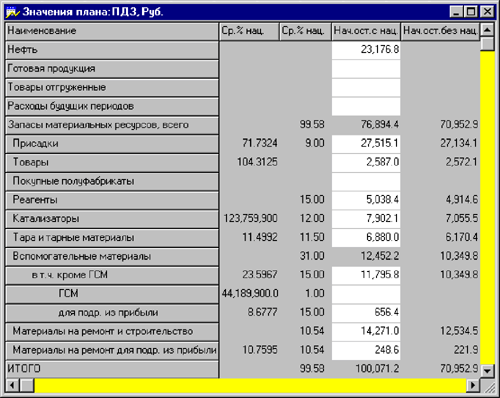Viewport: 500px width, 398px height.
Task: Click the Присадки cell with 27,515.1
Action: coord(366,144)
